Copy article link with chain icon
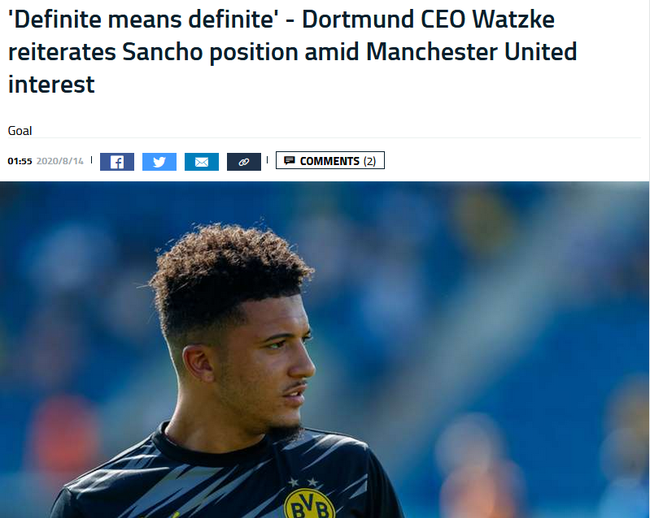 [244, 162]
